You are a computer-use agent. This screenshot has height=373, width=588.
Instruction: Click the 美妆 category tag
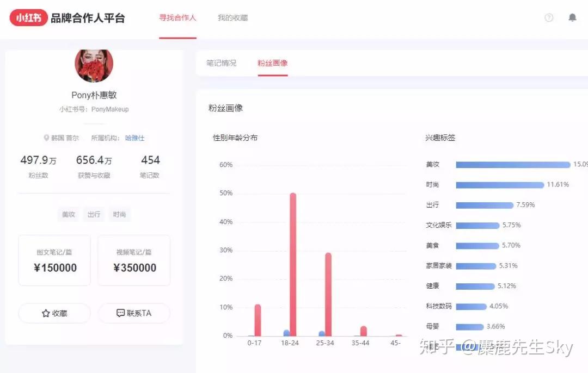68,214
